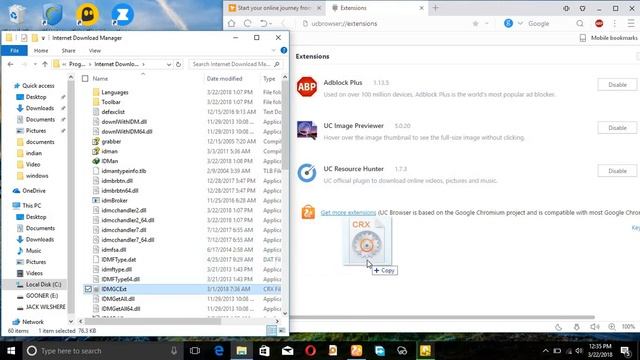Image resolution: width=640 pixels, height=360 pixels.
Task: Click the file list vertical scrollbar
Action: [x=284, y=124]
